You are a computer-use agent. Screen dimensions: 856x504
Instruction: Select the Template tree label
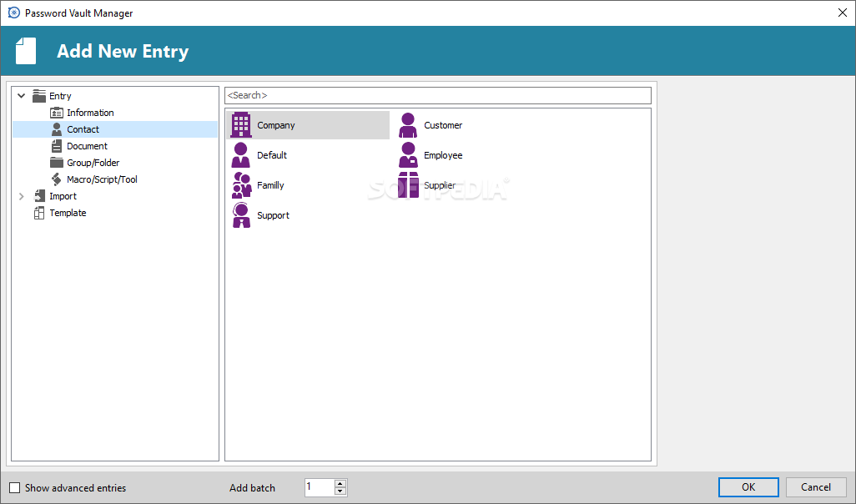click(68, 213)
